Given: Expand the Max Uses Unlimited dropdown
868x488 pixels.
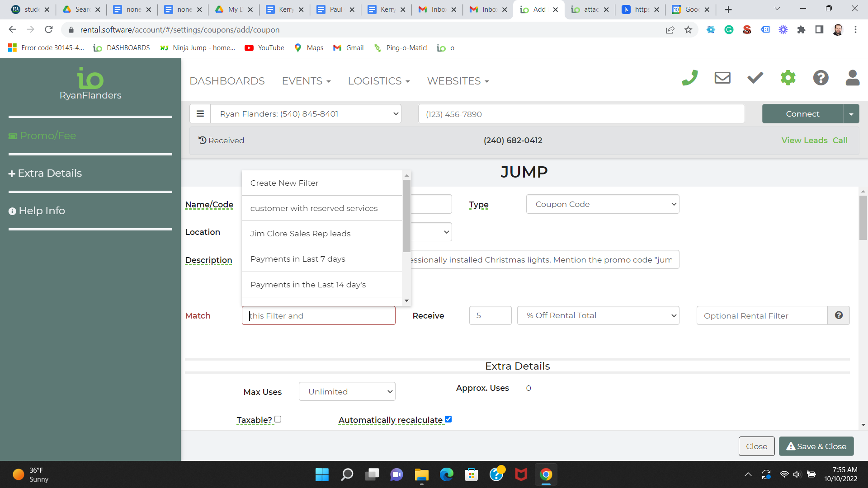Looking at the screenshot, I should pyautogui.click(x=347, y=392).
